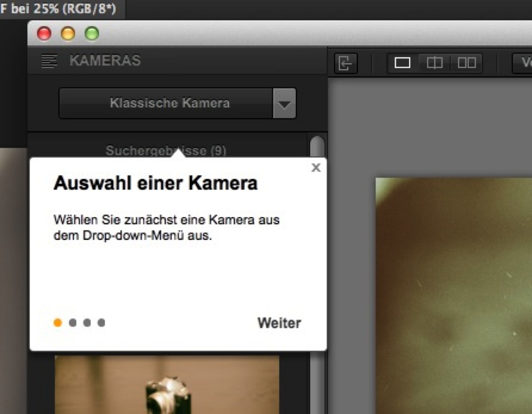Click the panel list icon beside KAMERAS

click(x=49, y=61)
